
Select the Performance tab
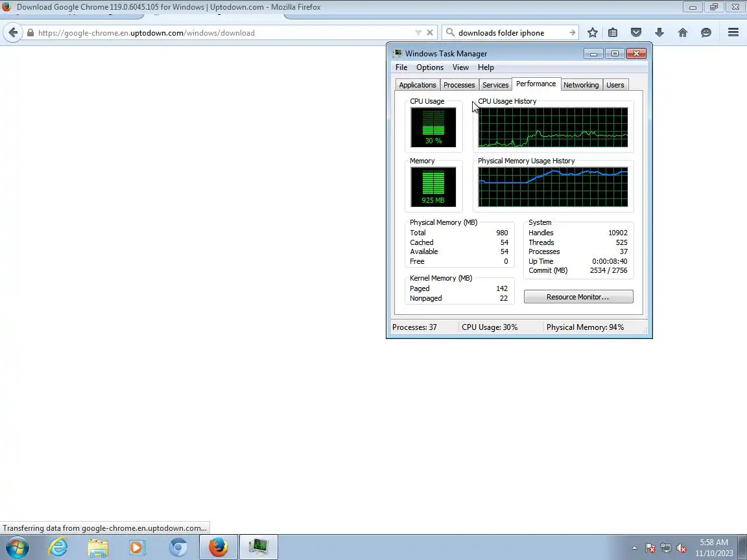tap(536, 84)
